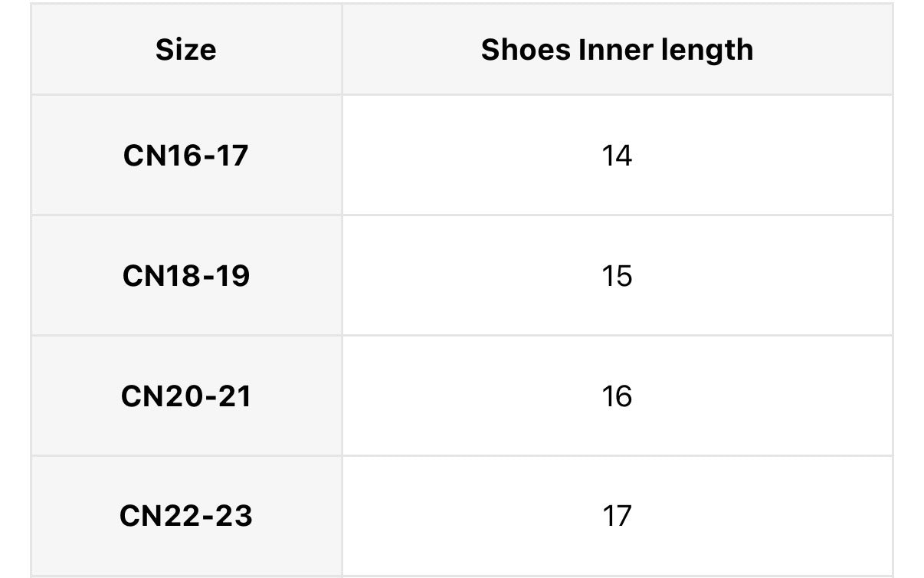Click the inner length value 14

(617, 156)
